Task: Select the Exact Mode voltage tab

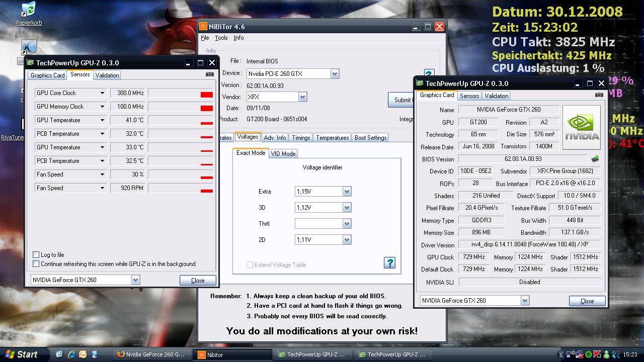Action: (x=251, y=153)
